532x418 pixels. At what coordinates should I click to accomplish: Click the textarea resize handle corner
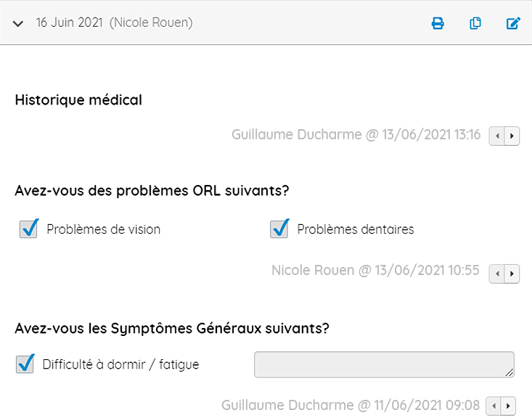(510, 373)
